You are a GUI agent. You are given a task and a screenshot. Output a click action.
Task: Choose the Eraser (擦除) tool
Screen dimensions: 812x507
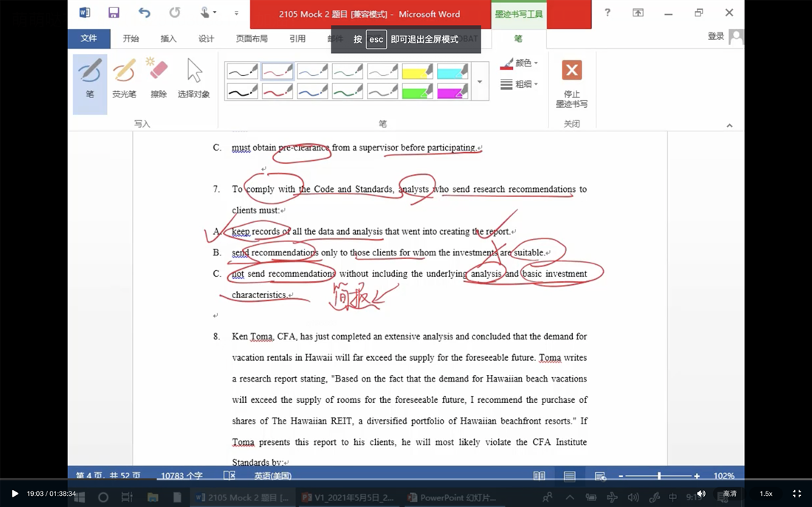point(159,77)
